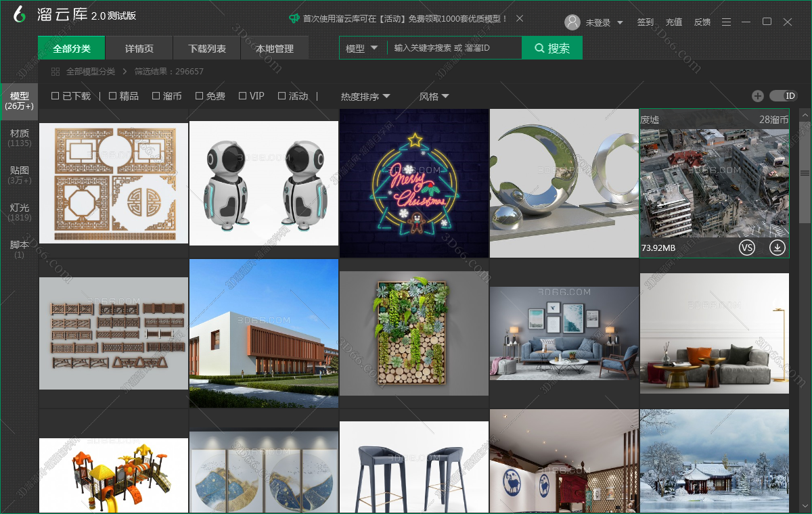Open the hamburger menu in the title bar

[726, 22]
